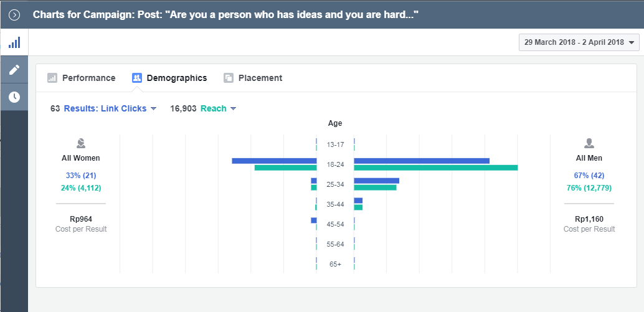Viewport: 644px width, 312px height.
Task: Collapse the charts panel arrow icon
Action: 14,15
